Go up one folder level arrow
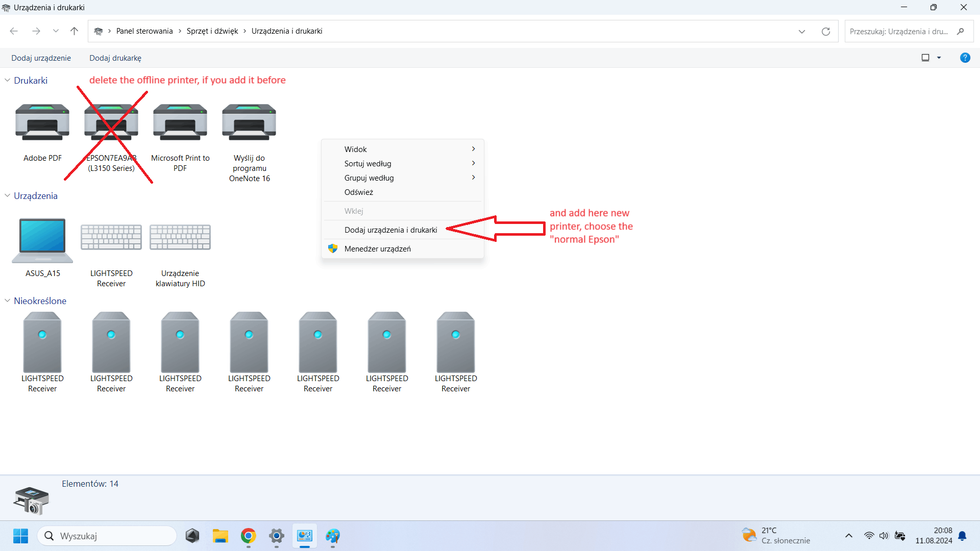The height and width of the screenshot is (551, 980). tap(74, 31)
